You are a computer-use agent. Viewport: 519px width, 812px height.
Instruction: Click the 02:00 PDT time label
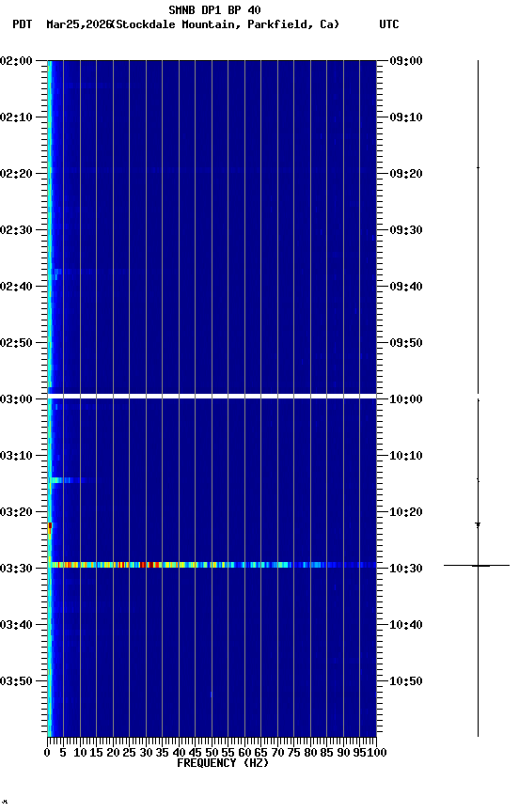[x=16, y=61]
